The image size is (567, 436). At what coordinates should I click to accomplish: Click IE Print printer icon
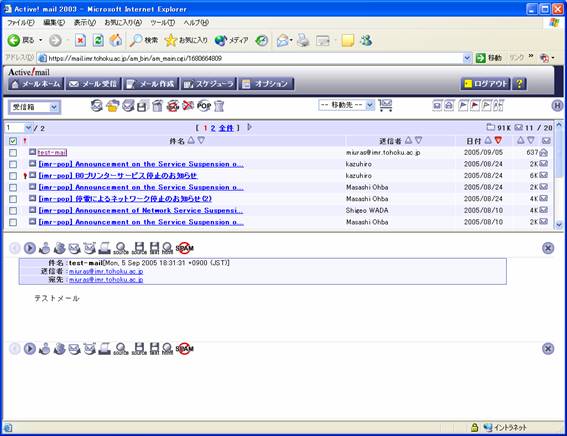click(x=303, y=40)
